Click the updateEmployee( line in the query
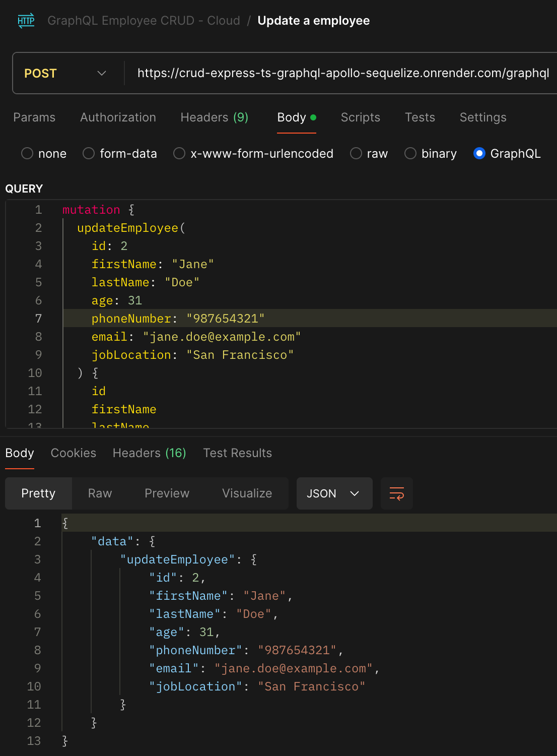 tap(131, 228)
